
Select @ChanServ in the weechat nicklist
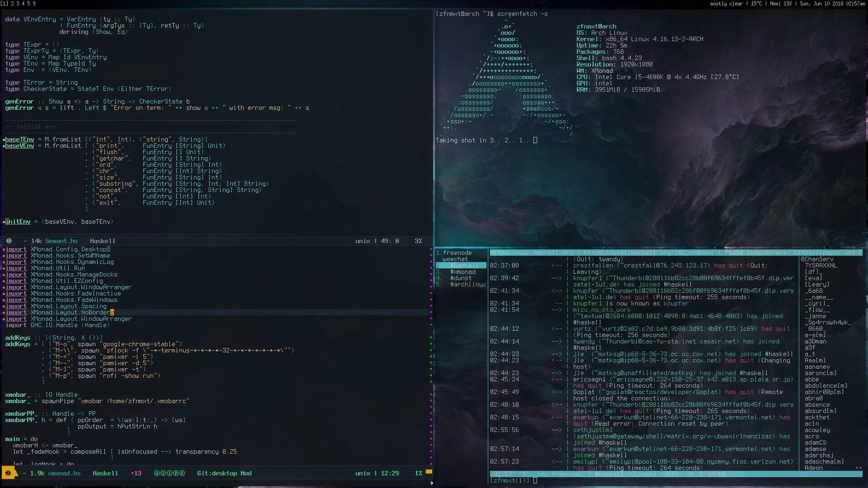tap(817, 259)
